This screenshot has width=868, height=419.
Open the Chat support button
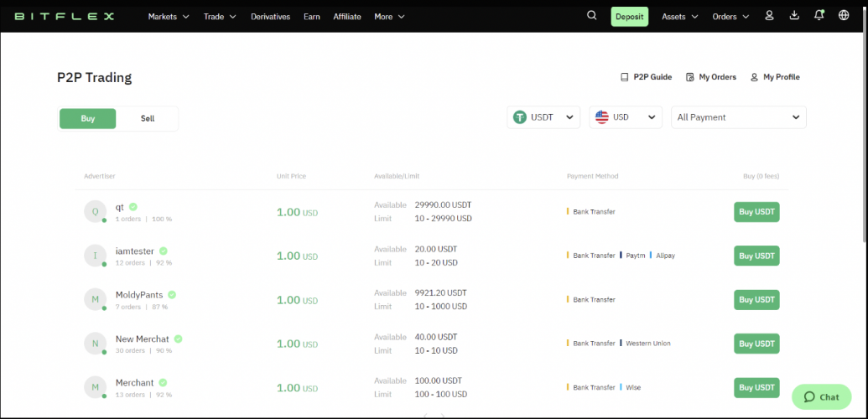[x=822, y=397]
